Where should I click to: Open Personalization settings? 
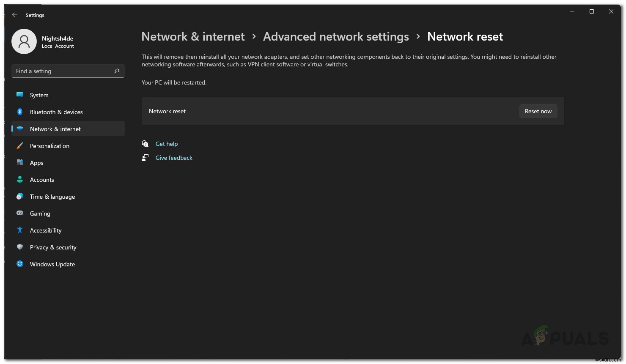pos(20,145)
